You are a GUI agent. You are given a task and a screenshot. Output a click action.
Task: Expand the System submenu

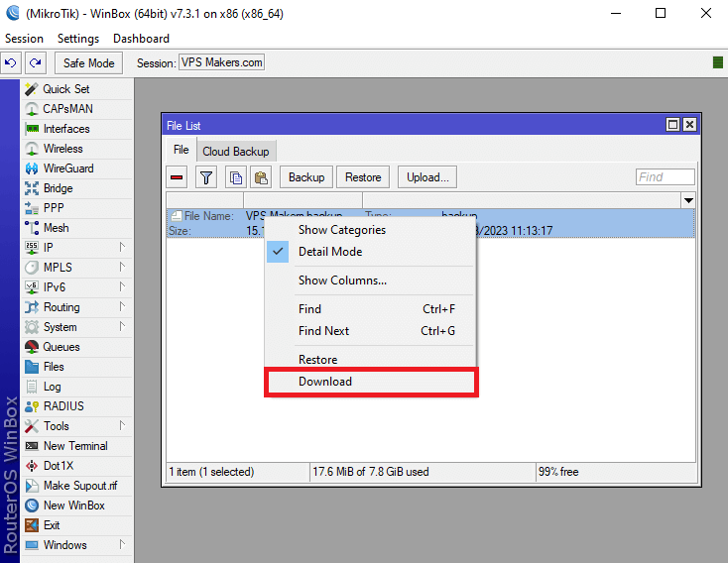[122, 327]
